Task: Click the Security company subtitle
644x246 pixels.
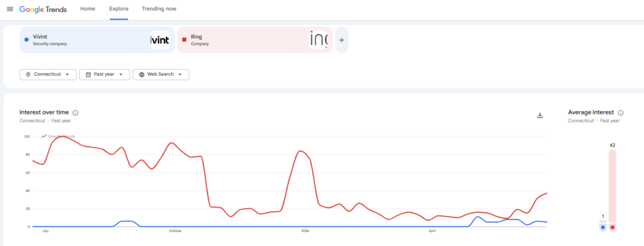Action: click(50, 44)
